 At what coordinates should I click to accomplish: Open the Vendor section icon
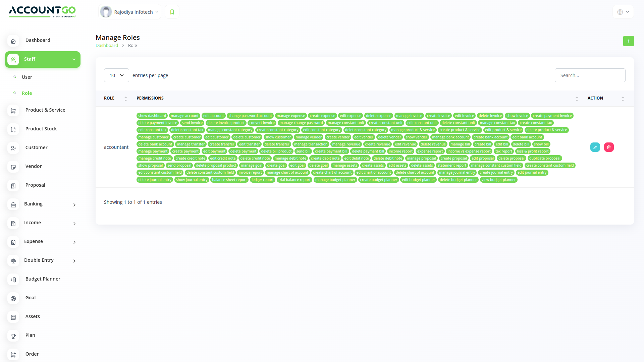13,167
